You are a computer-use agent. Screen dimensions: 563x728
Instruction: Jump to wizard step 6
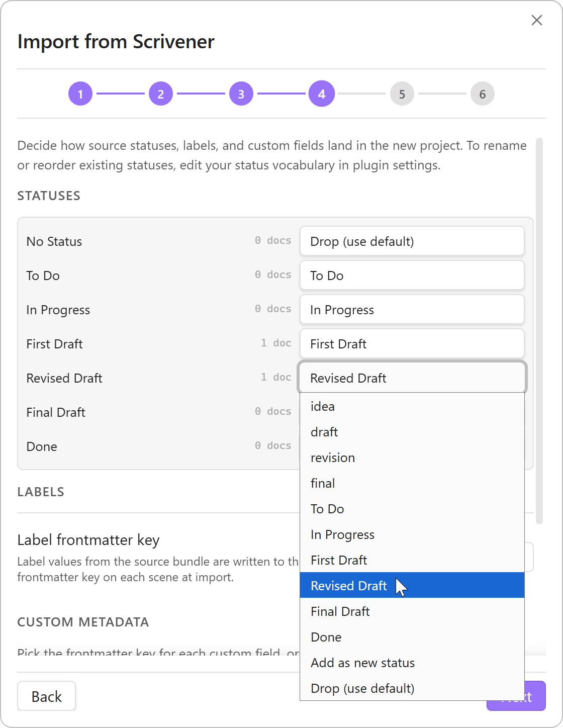[x=483, y=94]
